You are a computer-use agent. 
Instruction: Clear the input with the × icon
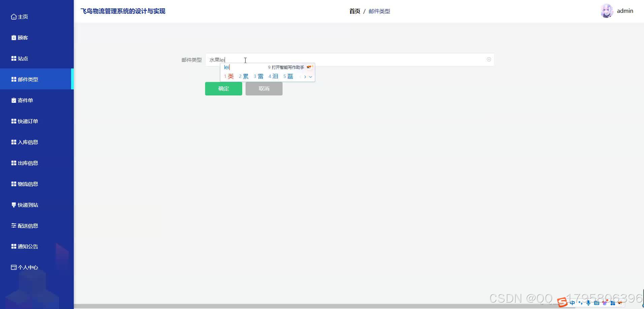click(x=489, y=59)
